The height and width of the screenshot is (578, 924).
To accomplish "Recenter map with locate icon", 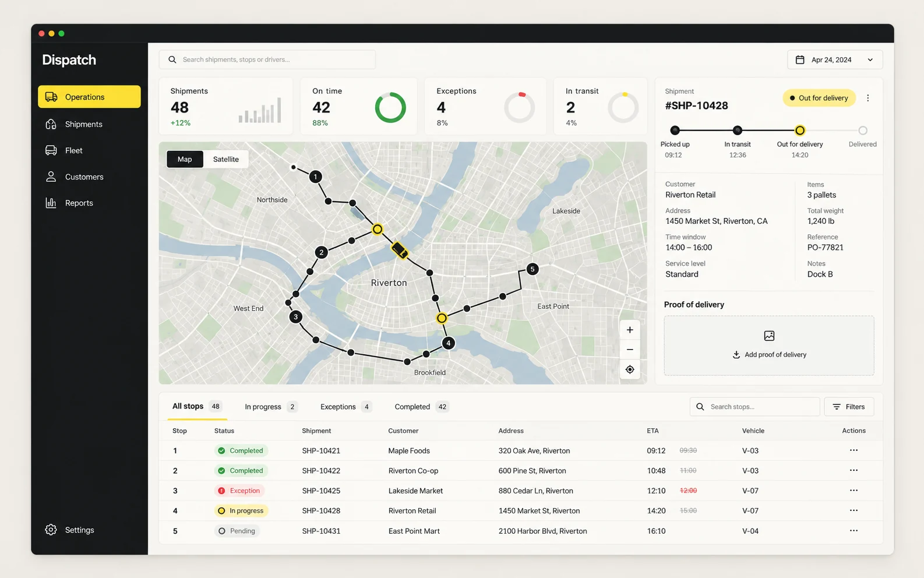I will (630, 369).
